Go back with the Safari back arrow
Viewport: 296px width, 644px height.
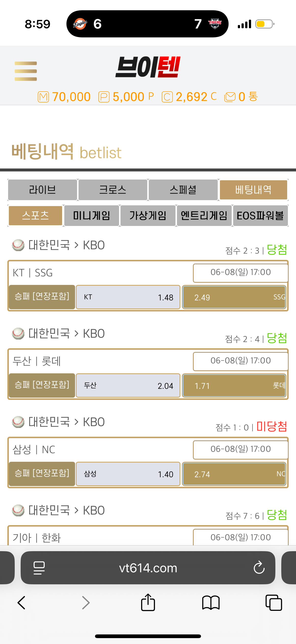click(22, 603)
